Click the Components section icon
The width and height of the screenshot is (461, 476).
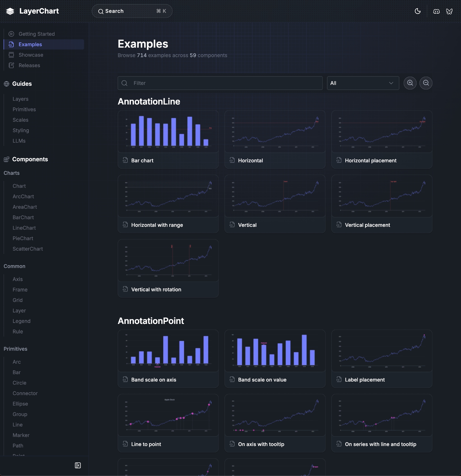[x=7, y=159]
